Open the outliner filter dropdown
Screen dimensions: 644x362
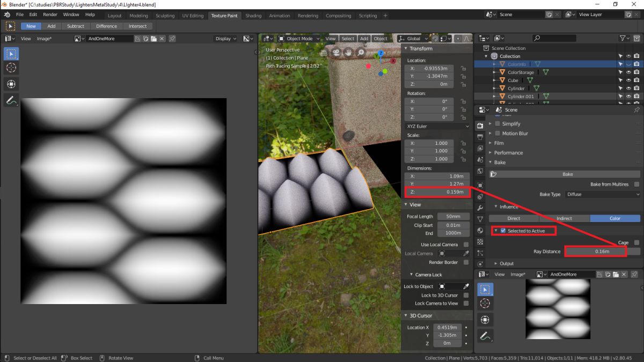click(625, 38)
